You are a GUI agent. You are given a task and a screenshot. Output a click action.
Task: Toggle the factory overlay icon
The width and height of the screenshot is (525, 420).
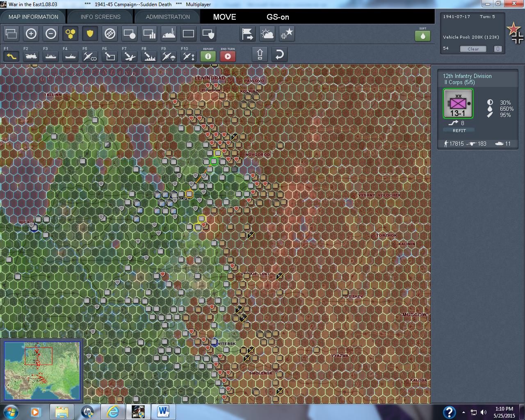(169, 34)
